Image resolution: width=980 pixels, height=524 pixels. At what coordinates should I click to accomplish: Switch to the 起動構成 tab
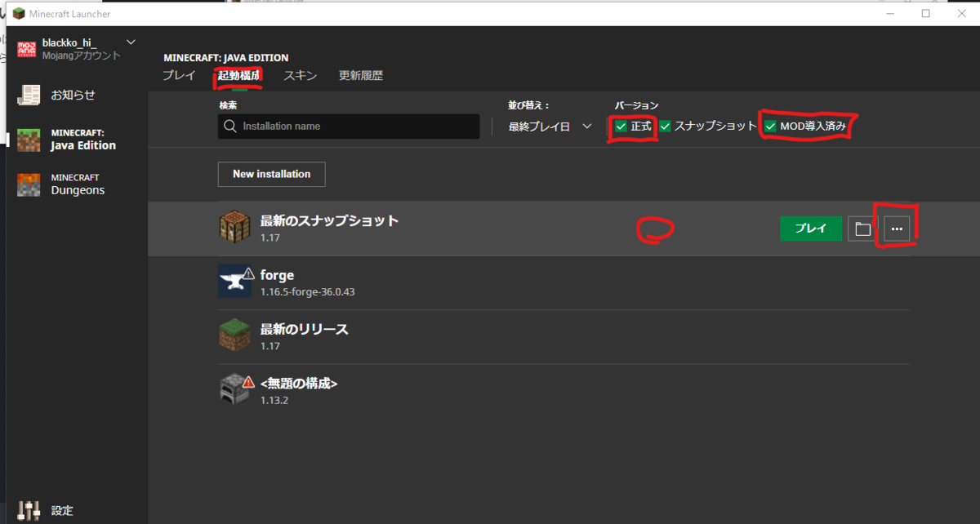[x=238, y=76]
